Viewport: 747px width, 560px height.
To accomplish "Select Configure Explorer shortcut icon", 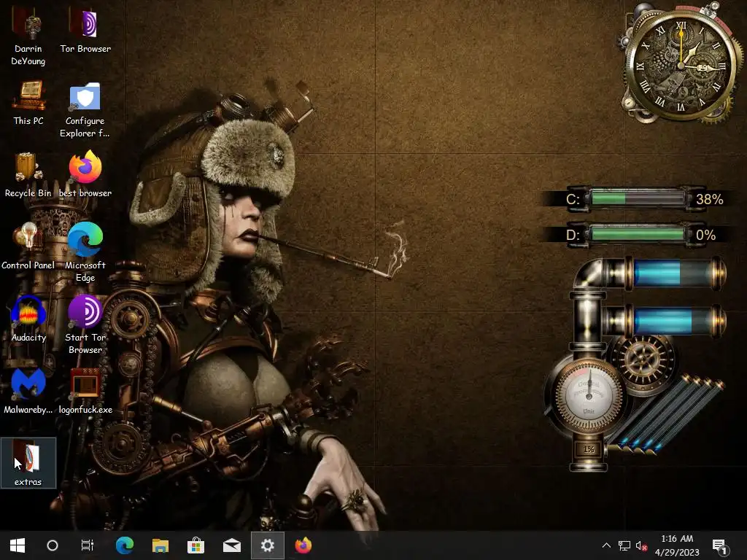I will [x=85, y=109].
